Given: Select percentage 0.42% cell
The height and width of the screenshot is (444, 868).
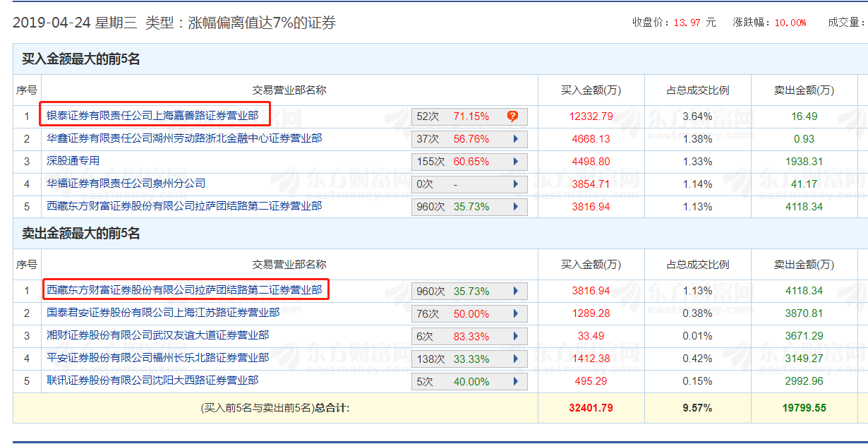Looking at the screenshot, I should 697,359.
